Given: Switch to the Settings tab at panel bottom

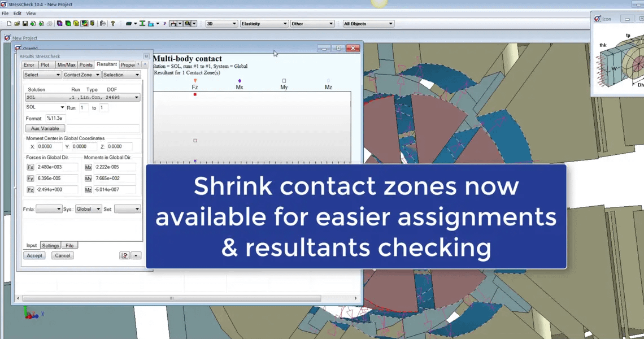Looking at the screenshot, I should pos(50,245).
